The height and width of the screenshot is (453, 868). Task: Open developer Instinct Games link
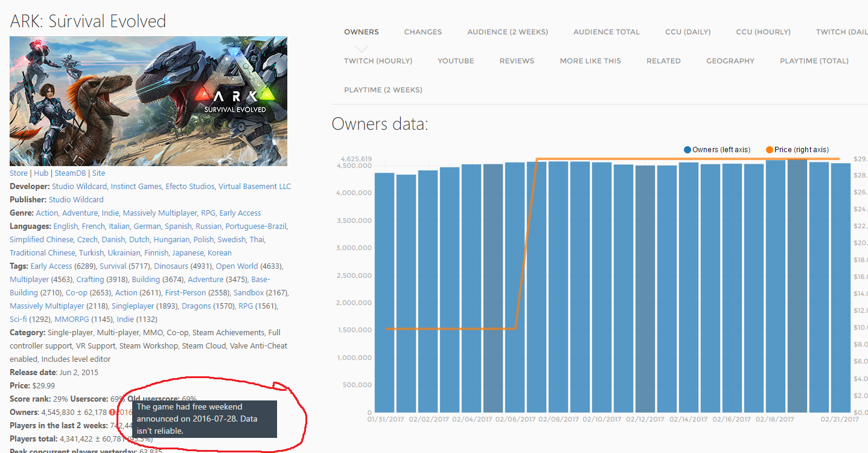(136, 187)
